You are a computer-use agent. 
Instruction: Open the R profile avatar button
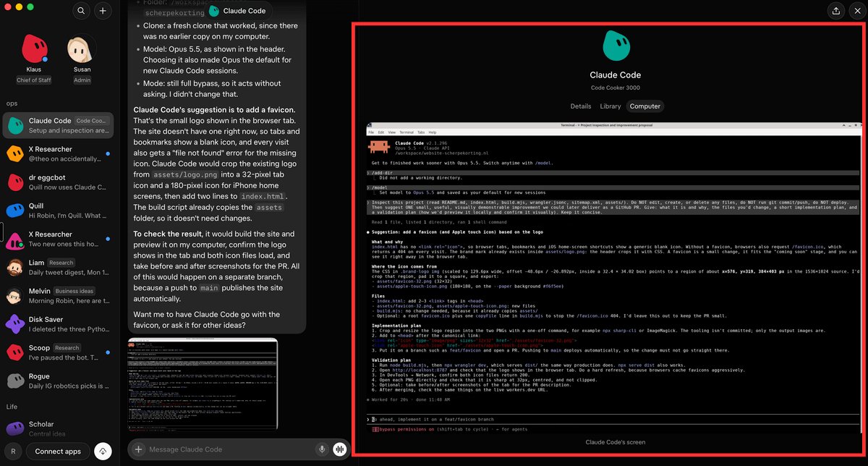click(13, 451)
